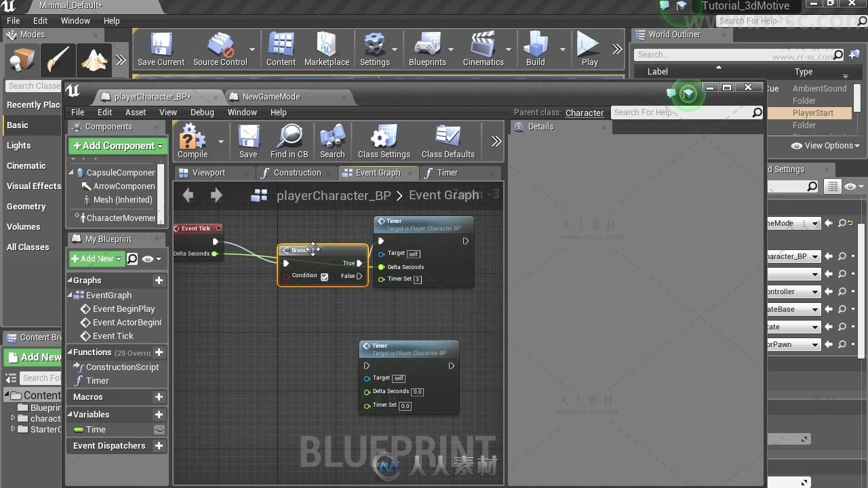Select Lights category in Modes panel
Screen dimensions: 868x488
18,145
